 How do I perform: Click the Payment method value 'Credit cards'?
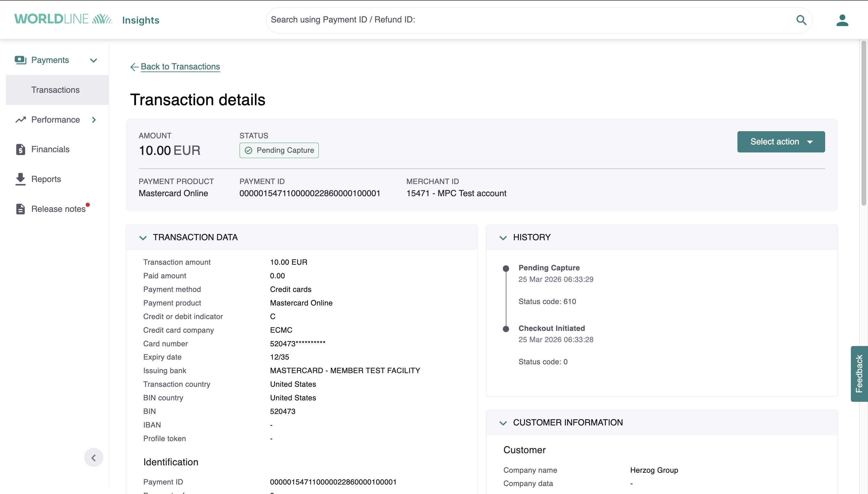290,290
